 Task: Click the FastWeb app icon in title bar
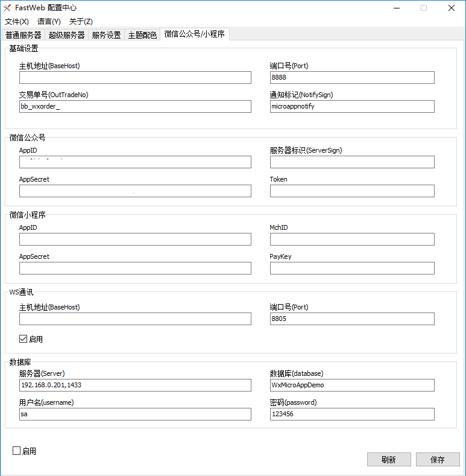pos(8,8)
